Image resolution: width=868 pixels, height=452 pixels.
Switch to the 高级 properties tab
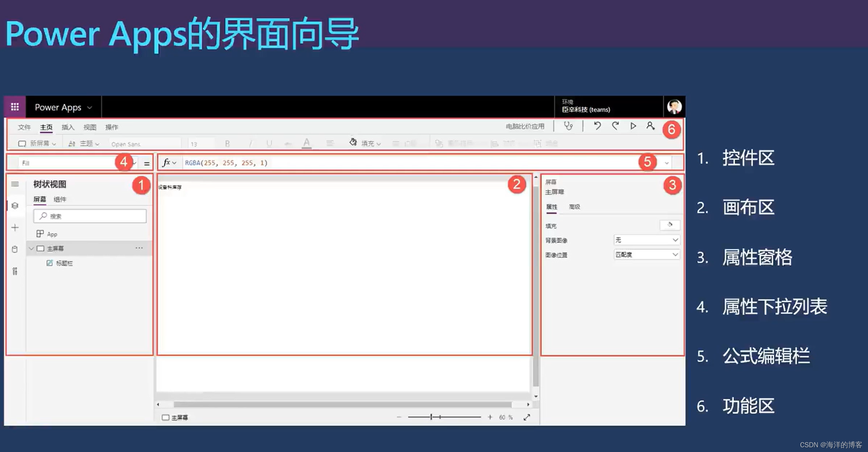click(x=574, y=207)
